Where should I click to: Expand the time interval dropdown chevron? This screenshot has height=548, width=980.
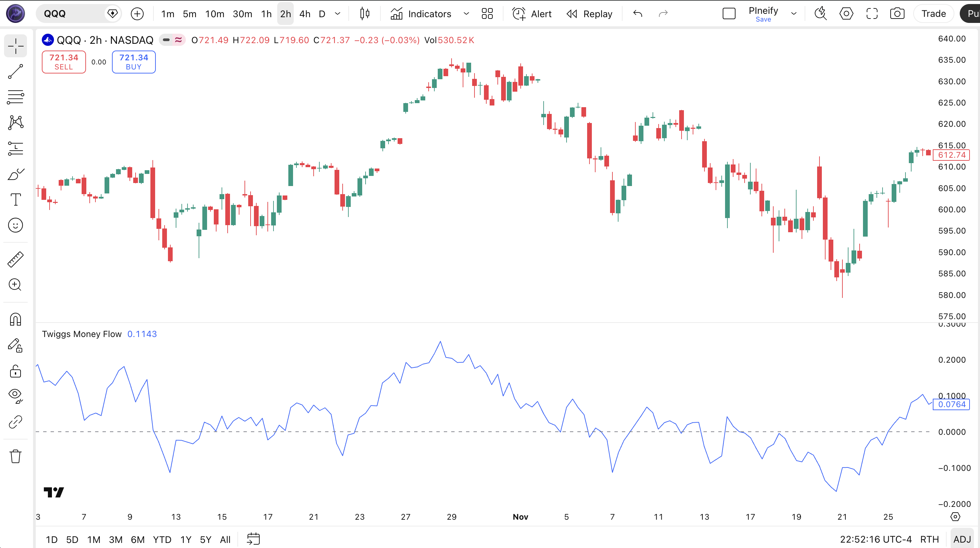point(338,14)
